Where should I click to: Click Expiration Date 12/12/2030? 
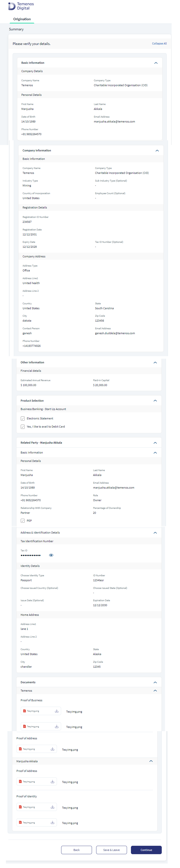tap(100, 605)
